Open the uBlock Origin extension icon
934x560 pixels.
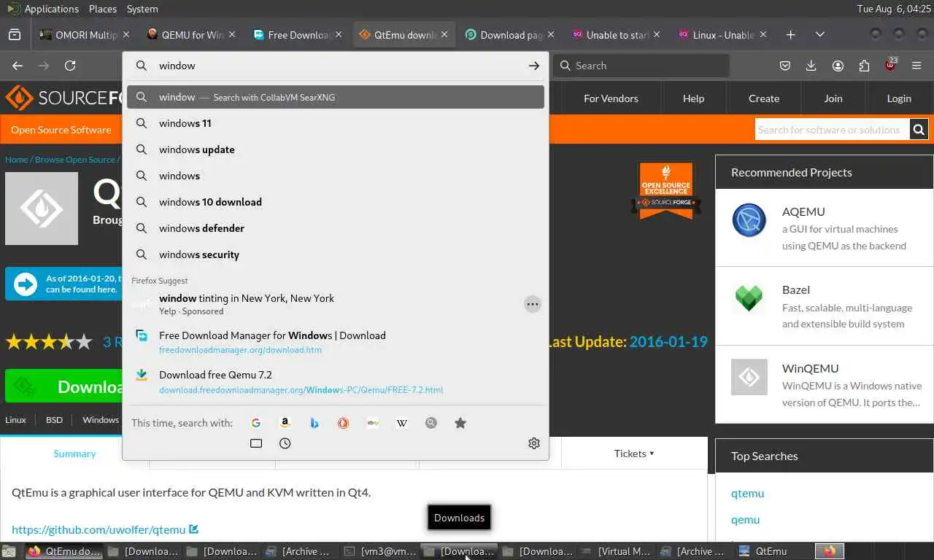tap(890, 65)
